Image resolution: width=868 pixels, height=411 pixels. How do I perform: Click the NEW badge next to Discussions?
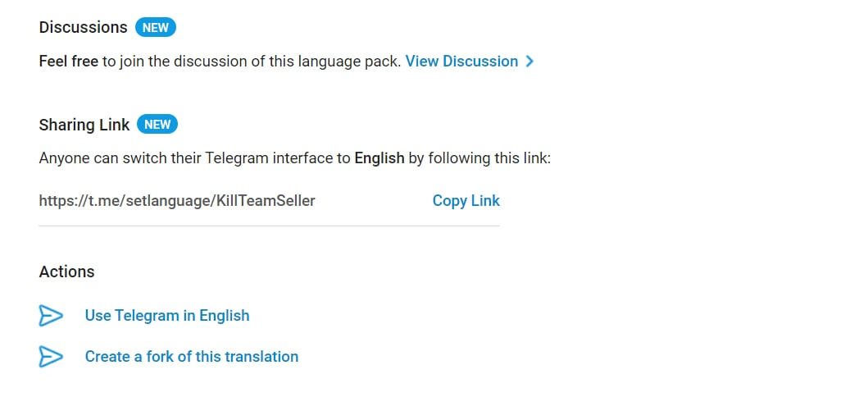coord(156,28)
